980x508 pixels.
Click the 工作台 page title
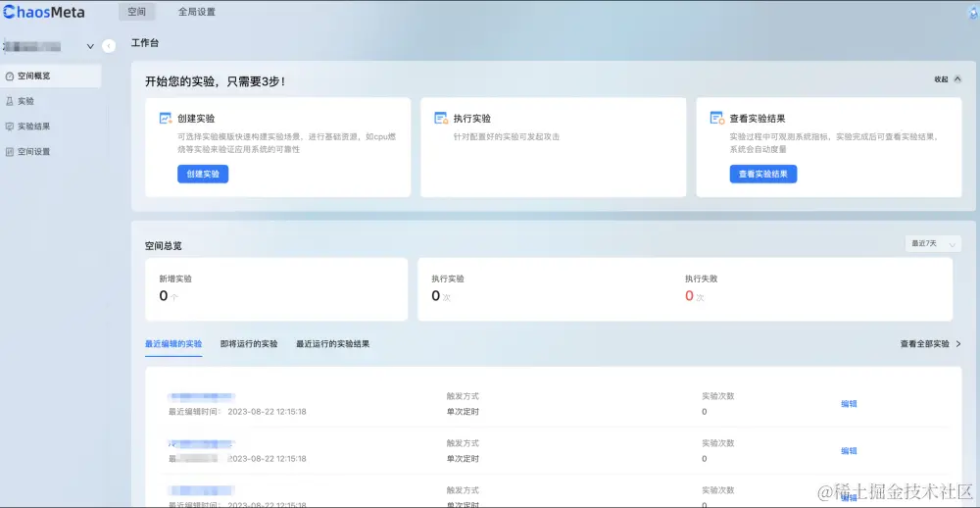(145, 43)
